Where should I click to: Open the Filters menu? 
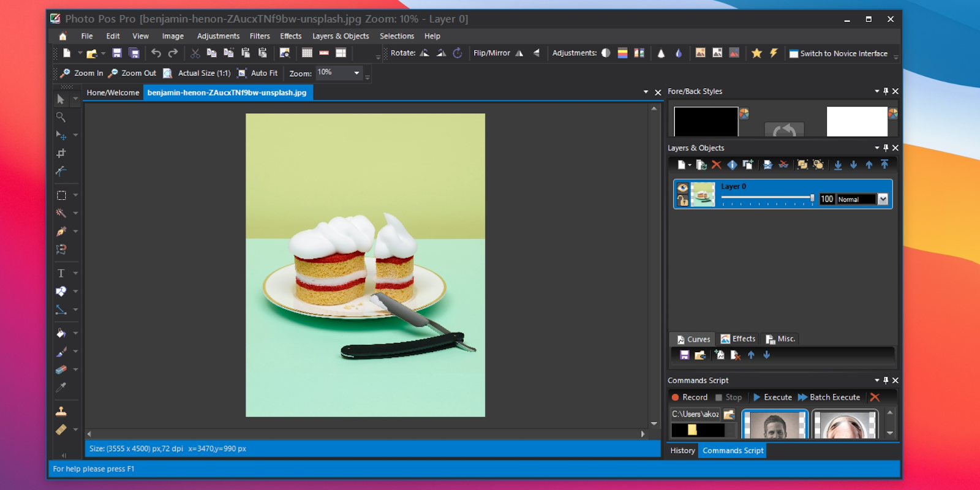(x=260, y=36)
